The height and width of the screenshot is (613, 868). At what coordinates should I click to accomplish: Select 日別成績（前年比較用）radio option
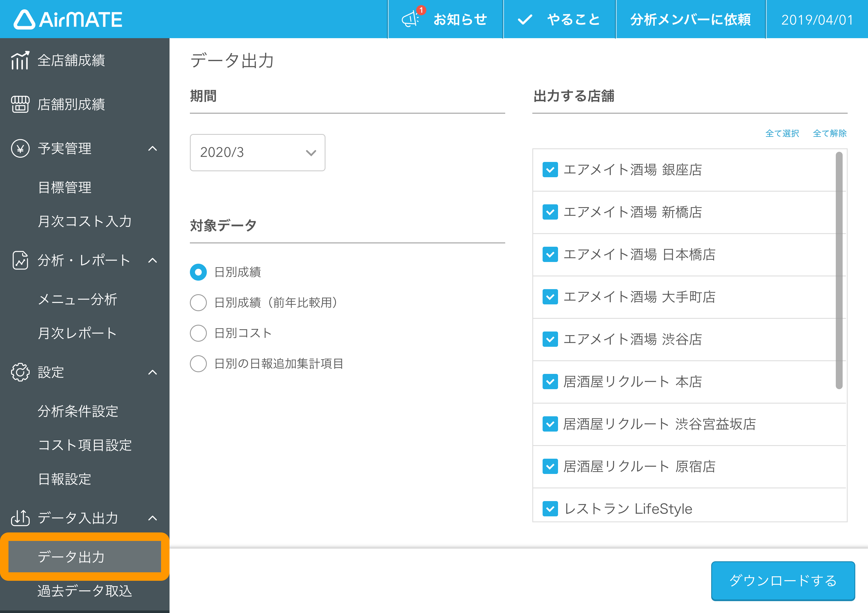coord(198,302)
